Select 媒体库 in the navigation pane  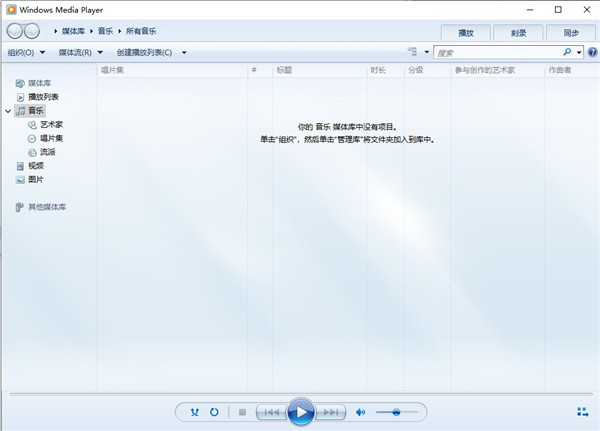(39, 83)
